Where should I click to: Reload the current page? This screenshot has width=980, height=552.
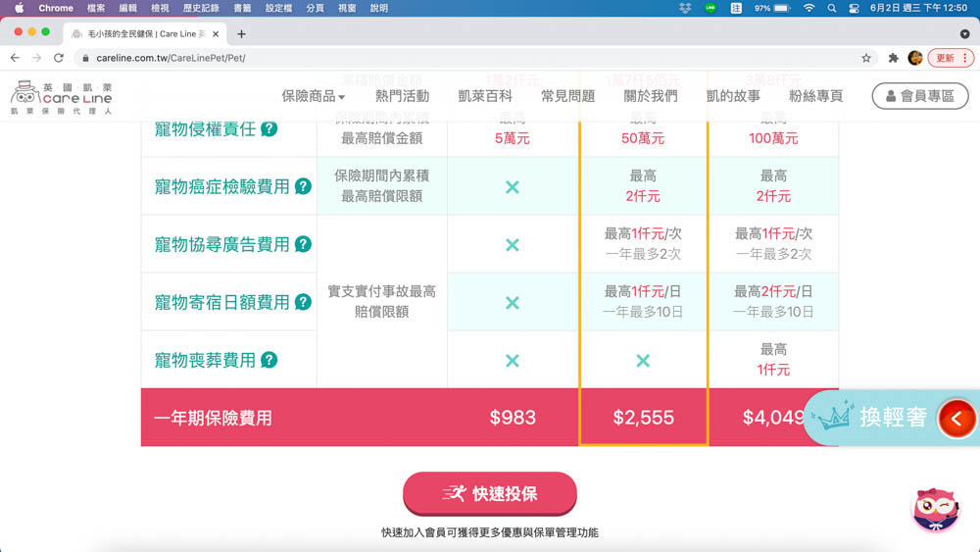59,58
